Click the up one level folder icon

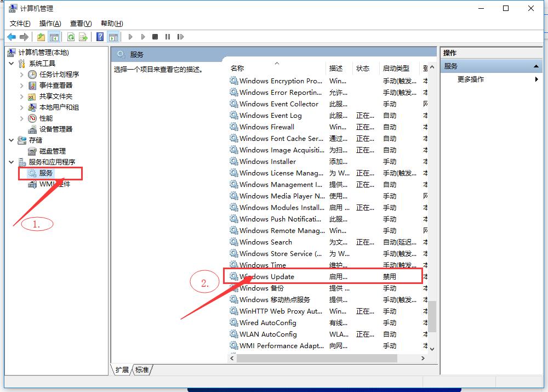click(41, 37)
